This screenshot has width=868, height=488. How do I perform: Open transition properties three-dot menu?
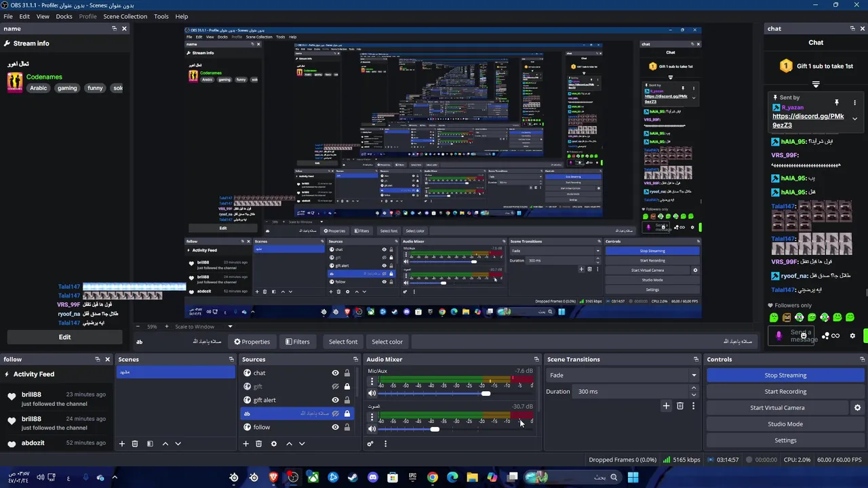(x=693, y=406)
